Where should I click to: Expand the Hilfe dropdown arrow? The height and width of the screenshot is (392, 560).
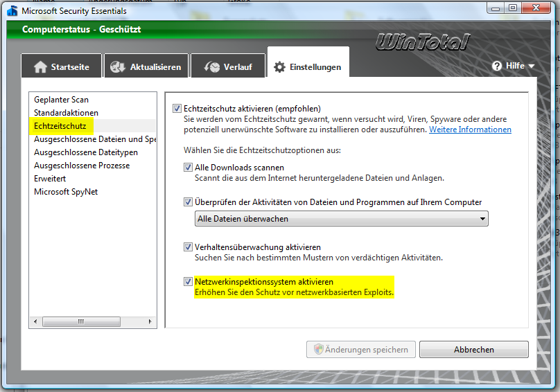tap(532, 66)
